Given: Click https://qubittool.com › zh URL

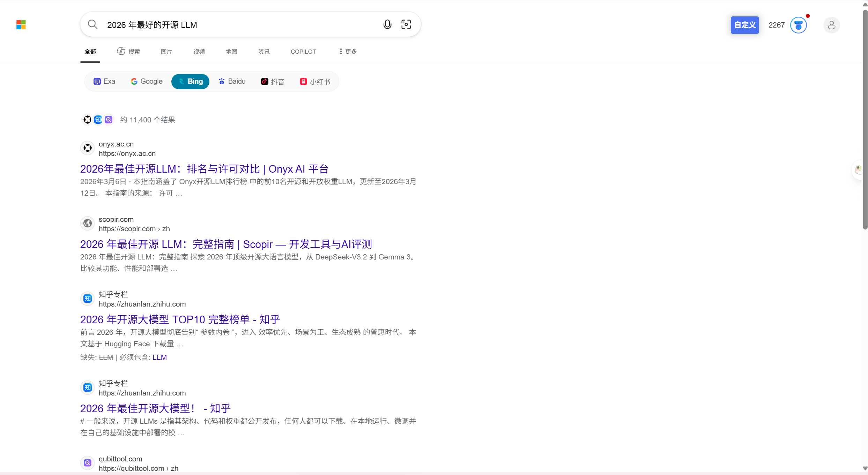Looking at the screenshot, I should [139, 469].
